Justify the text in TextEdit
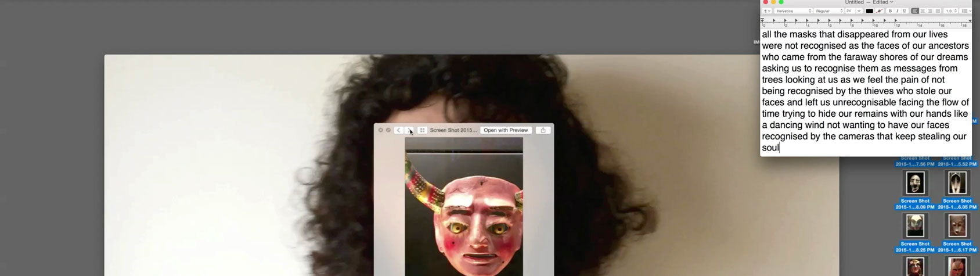Screen dimensions: 980x276 [x=938, y=11]
